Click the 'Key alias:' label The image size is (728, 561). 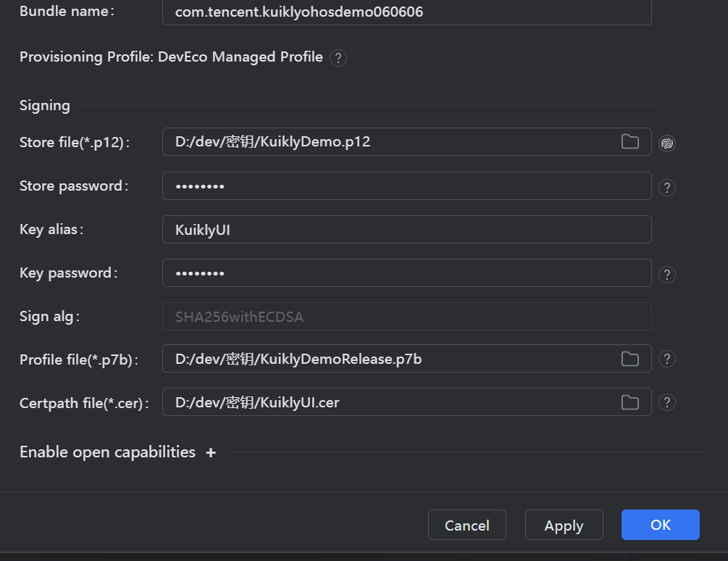click(51, 230)
